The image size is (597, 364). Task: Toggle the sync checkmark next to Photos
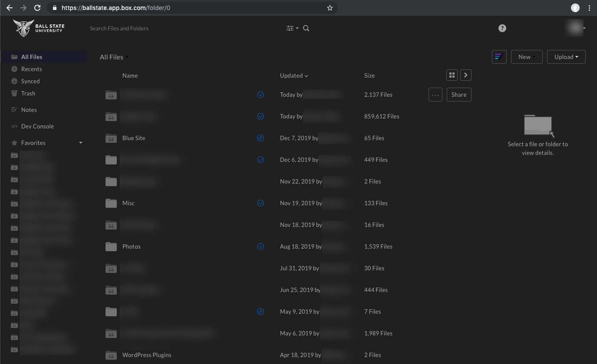click(261, 246)
